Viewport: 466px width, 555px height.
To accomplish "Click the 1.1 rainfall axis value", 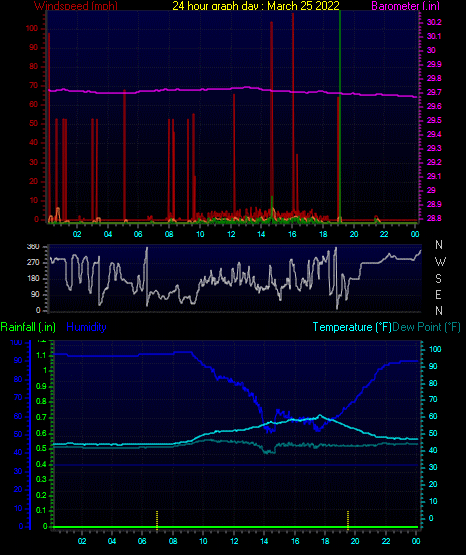I will (x=41, y=355).
